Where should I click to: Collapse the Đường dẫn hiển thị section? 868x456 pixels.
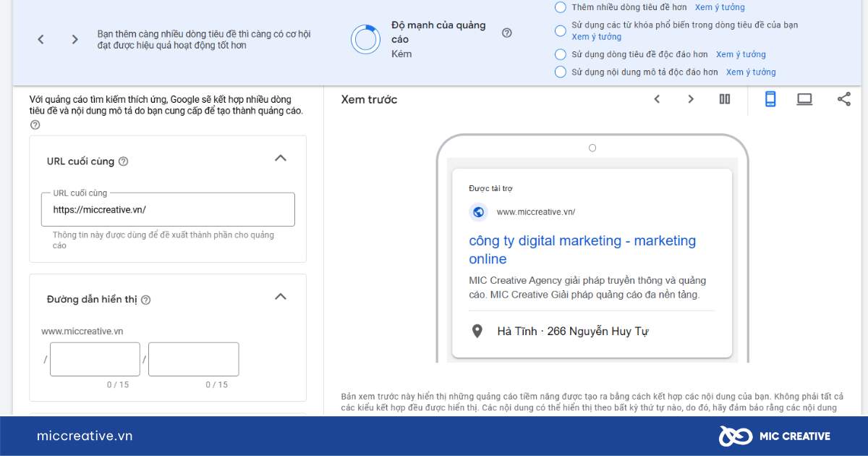[x=281, y=297]
